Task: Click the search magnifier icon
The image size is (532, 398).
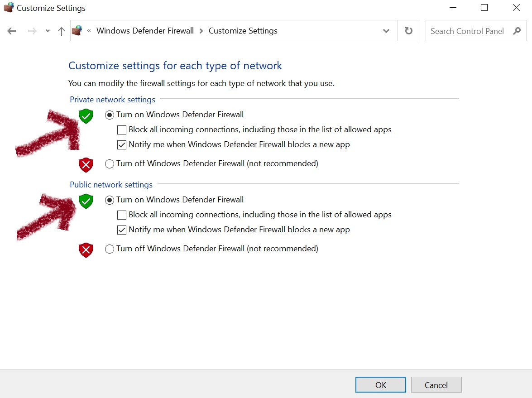Action: tap(517, 31)
